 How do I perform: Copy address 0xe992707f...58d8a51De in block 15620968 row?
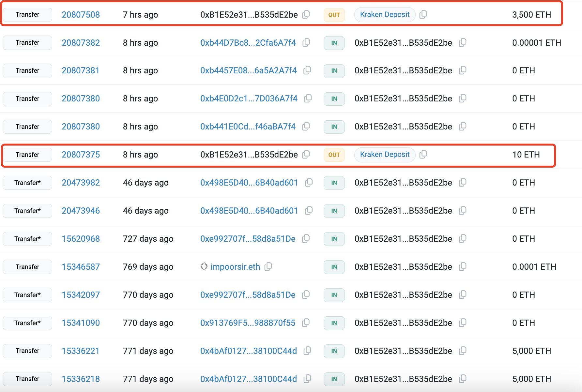point(305,239)
